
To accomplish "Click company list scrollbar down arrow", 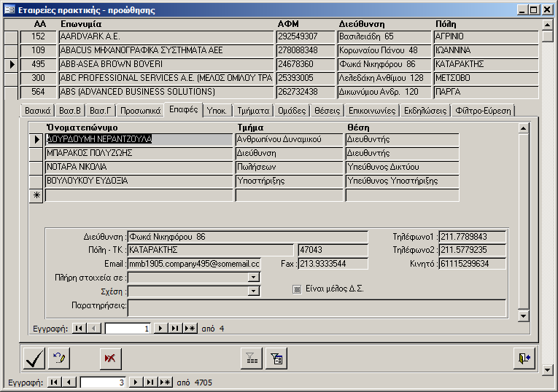I will [548, 369].
